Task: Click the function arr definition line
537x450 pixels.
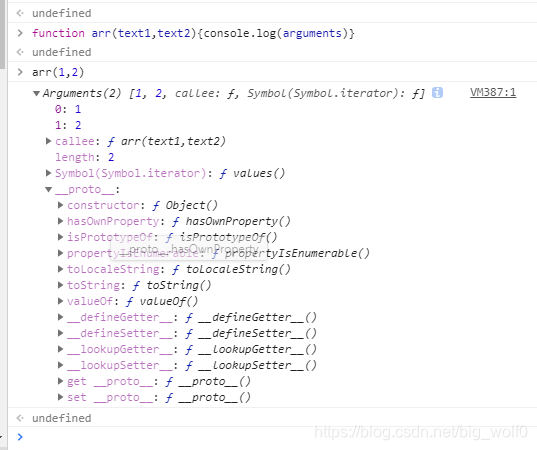Action: [193, 33]
